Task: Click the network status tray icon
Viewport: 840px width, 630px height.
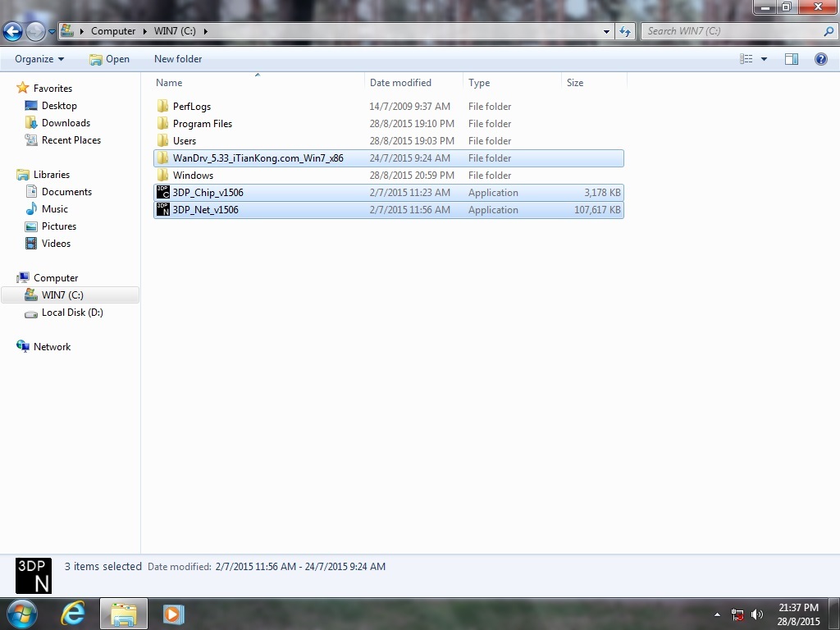Action: [x=737, y=614]
